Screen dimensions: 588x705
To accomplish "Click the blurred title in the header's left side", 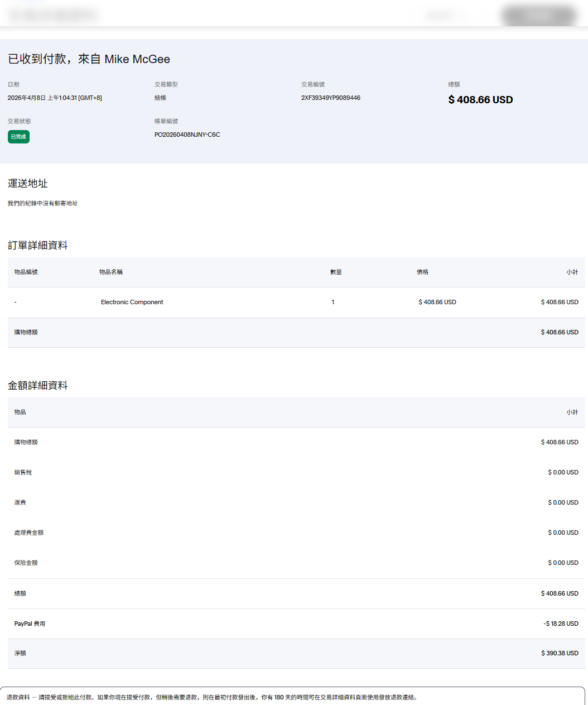I will pos(54,16).
